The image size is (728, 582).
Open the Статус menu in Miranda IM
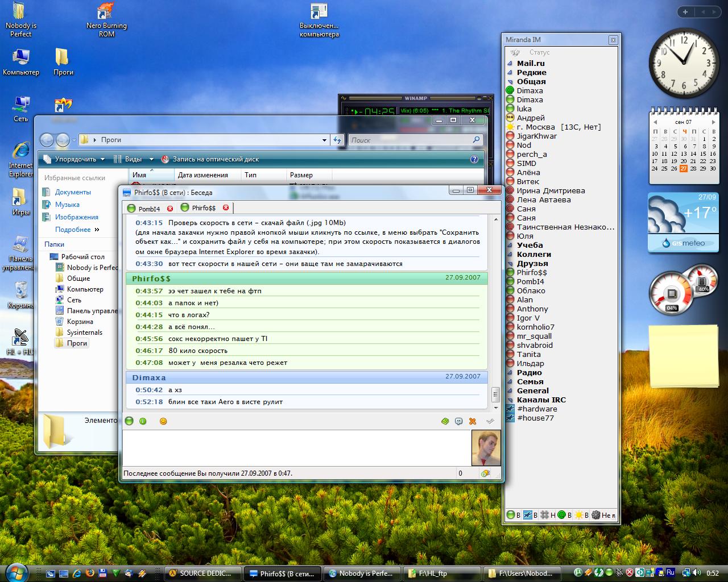pyautogui.click(x=539, y=52)
